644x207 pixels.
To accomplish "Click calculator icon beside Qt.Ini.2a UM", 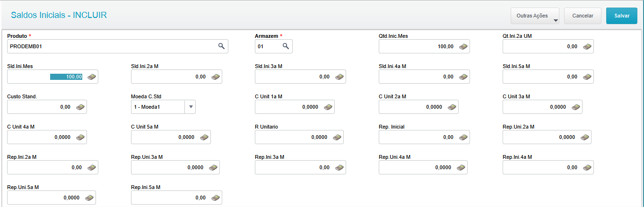I will 587,46.
